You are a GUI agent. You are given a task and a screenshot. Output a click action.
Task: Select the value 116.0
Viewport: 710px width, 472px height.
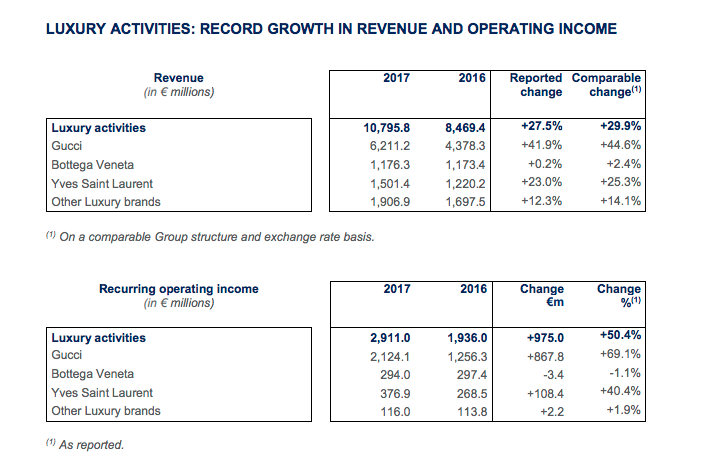[x=395, y=412]
